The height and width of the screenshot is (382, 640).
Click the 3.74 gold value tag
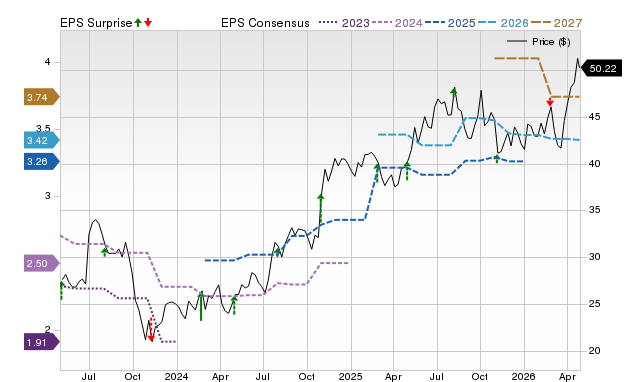pos(42,97)
